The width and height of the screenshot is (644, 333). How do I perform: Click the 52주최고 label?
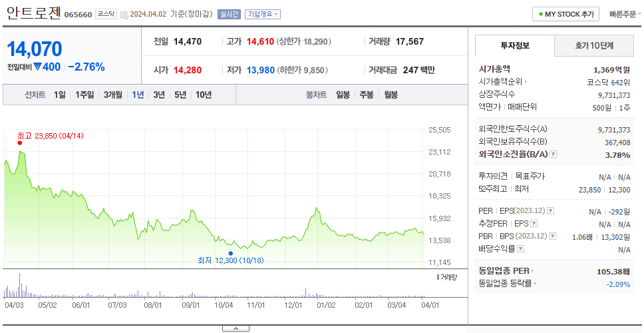(x=493, y=189)
